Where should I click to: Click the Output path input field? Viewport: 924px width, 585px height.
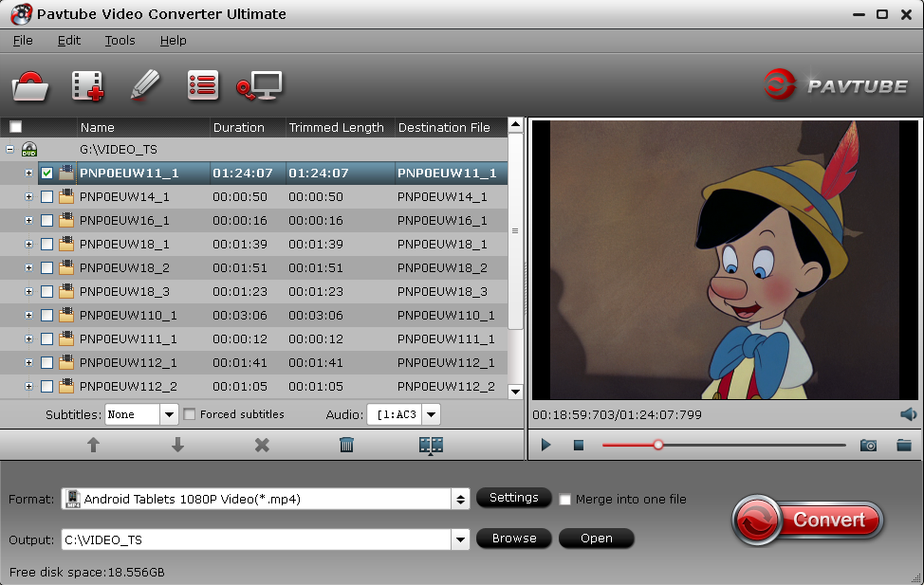pyautogui.click(x=256, y=539)
